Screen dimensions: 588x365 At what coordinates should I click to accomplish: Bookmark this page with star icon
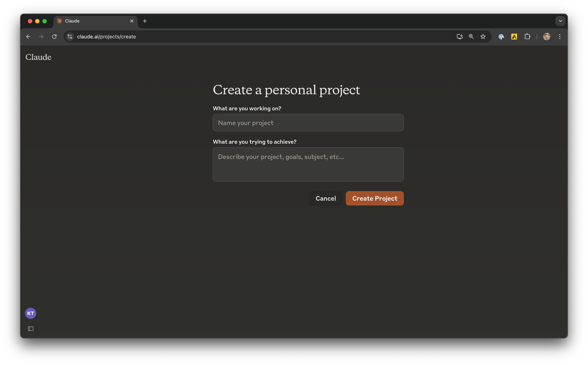click(x=483, y=36)
